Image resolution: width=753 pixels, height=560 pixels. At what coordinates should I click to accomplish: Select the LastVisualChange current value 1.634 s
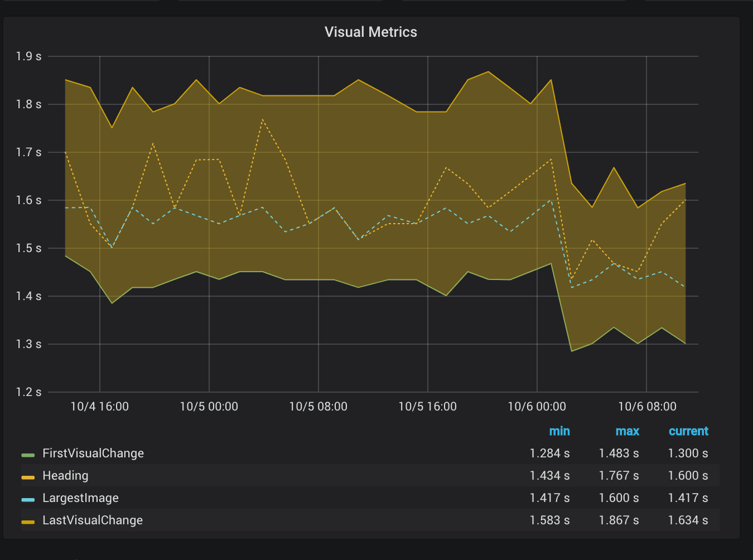click(x=688, y=520)
